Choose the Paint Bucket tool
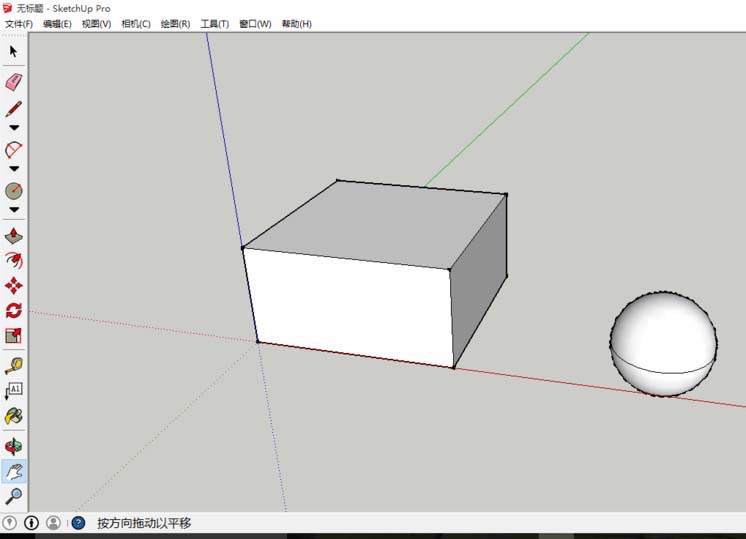 click(x=14, y=415)
